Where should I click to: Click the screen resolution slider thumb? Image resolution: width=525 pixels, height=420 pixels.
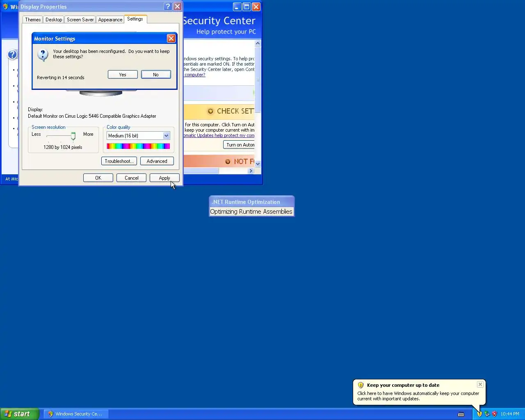click(73, 136)
